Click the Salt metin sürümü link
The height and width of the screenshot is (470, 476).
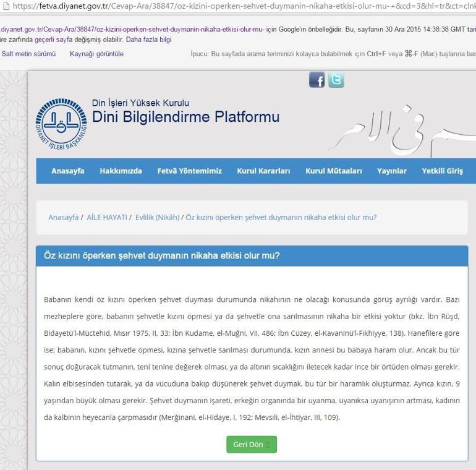pyautogui.click(x=28, y=54)
